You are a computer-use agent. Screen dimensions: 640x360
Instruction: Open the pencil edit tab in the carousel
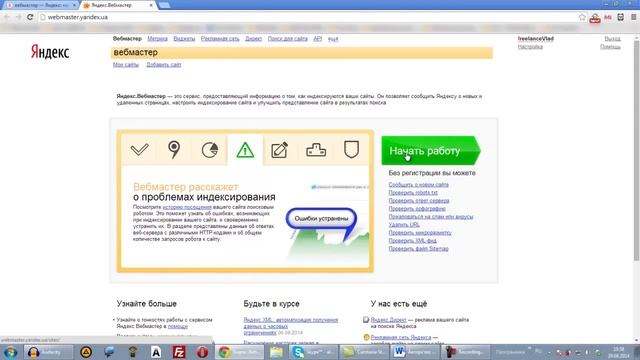point(280,150)
